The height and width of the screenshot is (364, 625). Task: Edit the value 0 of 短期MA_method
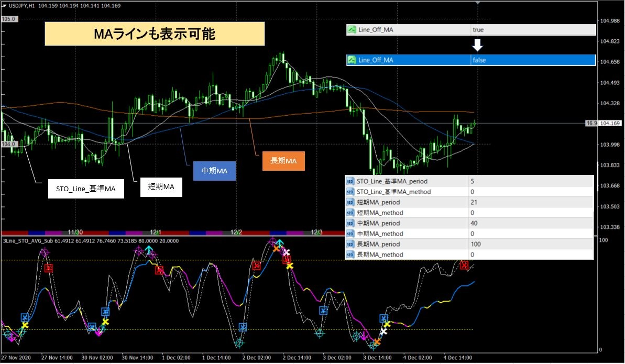coord(473,213)
